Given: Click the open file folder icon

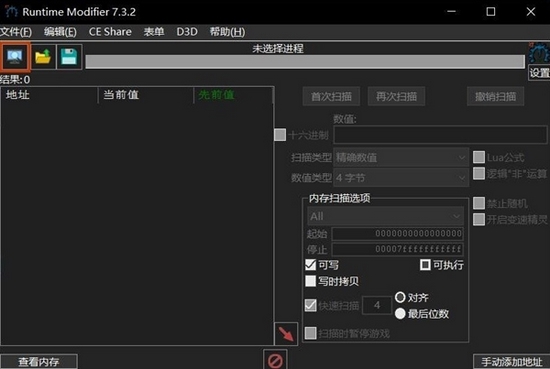Looking at the screenshot, I should click(43, 57).
